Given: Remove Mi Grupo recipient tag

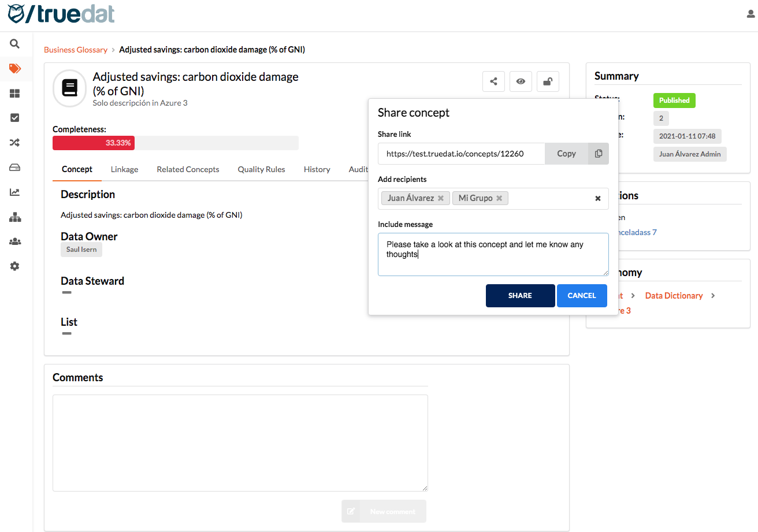Looking at the screenshot, I should click(499, 198).
